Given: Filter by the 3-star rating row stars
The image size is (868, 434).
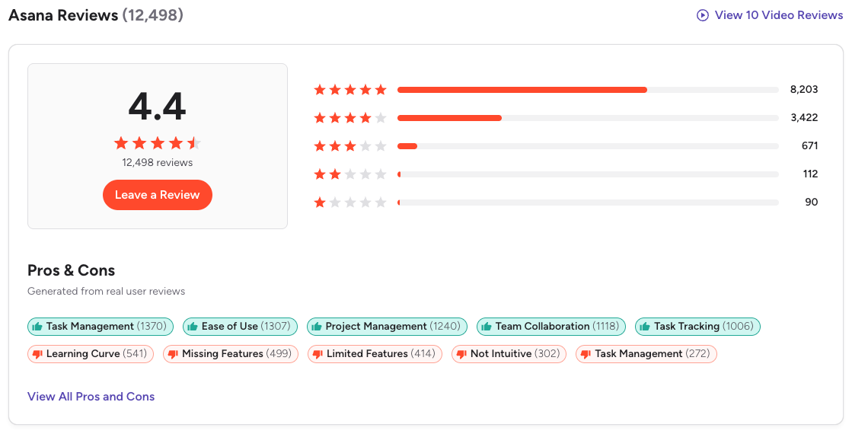Looking at the screenshot, I should coord(349,146).
